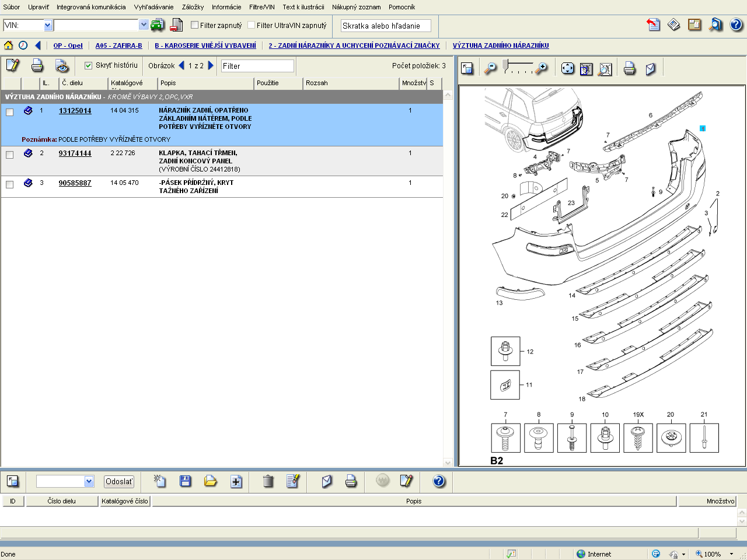Open the Záložky menu
The width and height of the screenshot is (747, 560).
pyautogui.click(x=193, y=7)
